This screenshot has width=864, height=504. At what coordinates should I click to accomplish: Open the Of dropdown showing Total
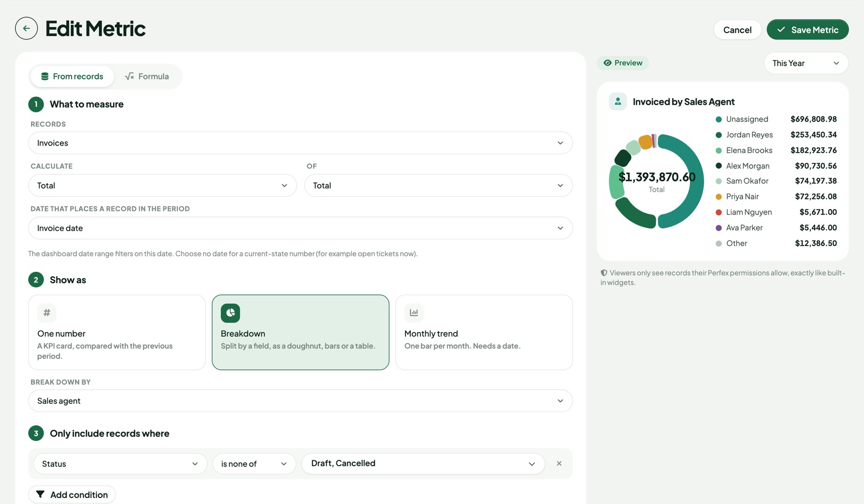click(438, 185)
